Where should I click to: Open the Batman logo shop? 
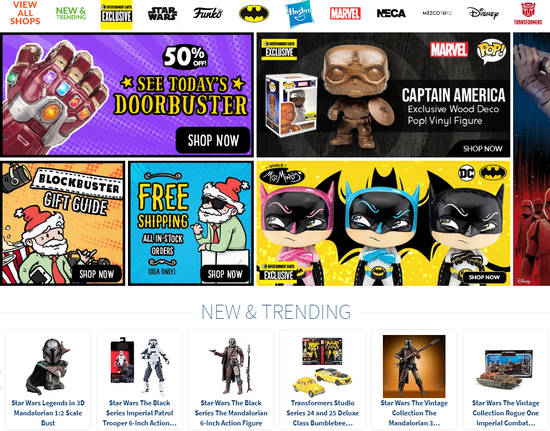point(254,14)
